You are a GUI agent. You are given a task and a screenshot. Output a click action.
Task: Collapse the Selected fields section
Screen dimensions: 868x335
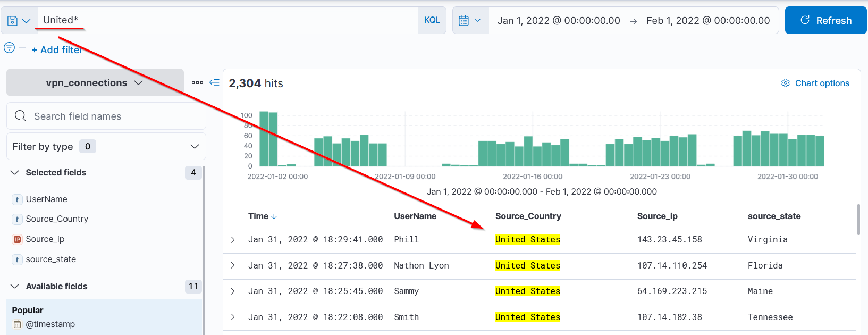[15, 172]
